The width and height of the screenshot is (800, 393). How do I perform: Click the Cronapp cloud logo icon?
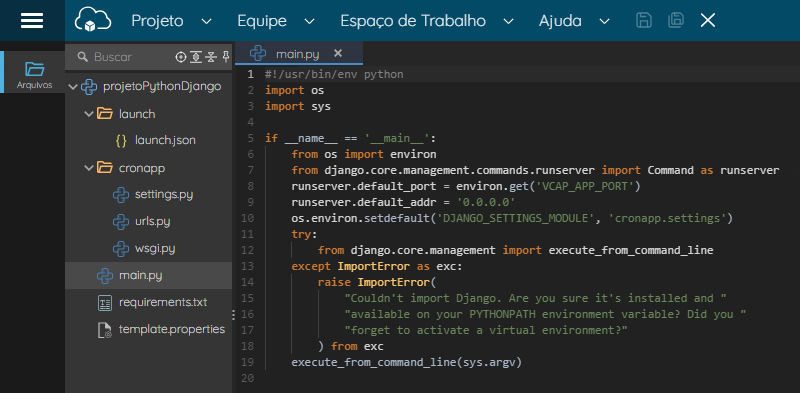tap(93, 20)
